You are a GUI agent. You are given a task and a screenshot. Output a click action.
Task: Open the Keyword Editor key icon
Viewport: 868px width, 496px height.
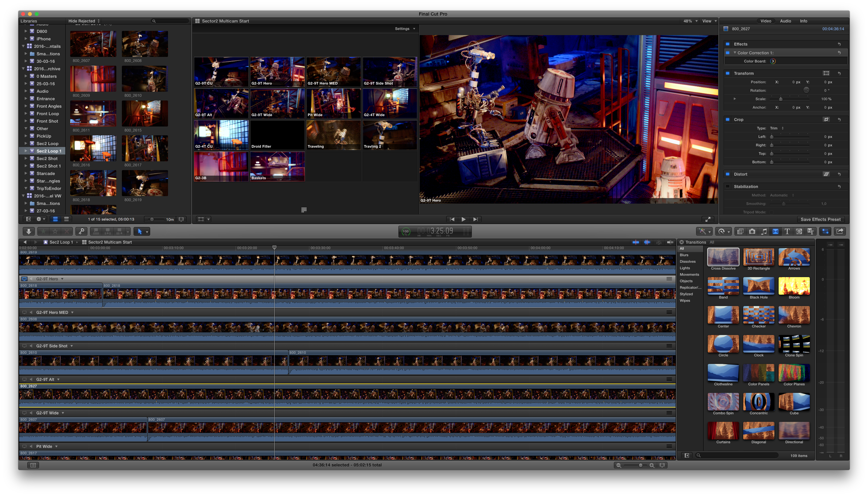tap(81, 232)
